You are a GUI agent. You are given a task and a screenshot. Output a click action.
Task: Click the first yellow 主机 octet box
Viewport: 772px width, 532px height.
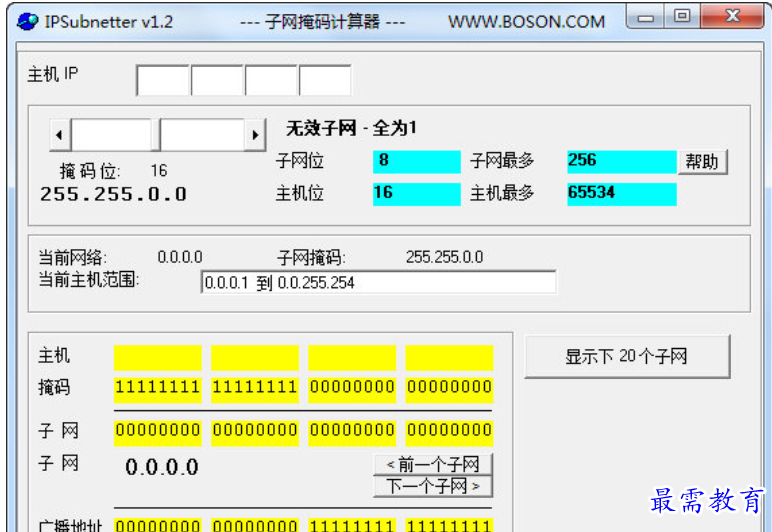tap(158, 358)
